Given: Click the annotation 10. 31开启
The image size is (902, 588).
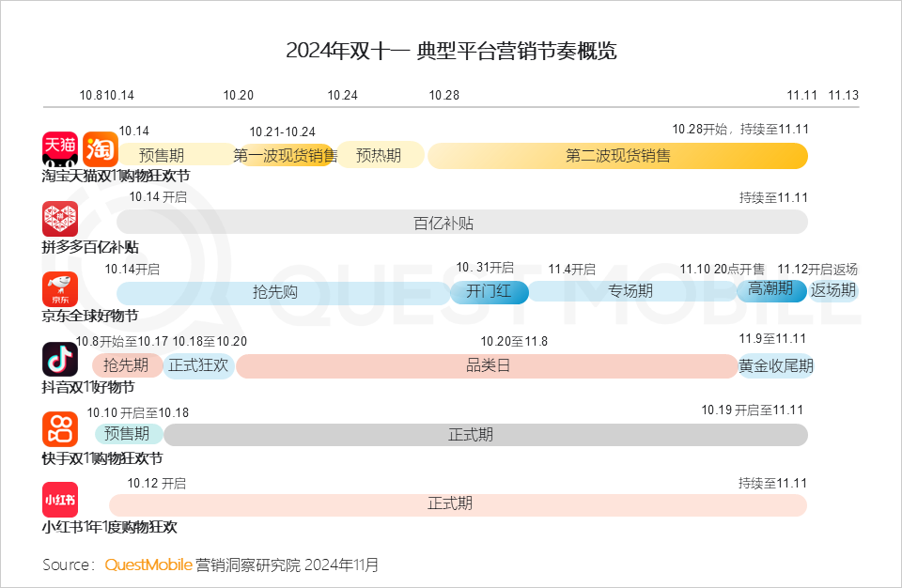Looking at the screenshot, I should coord(485,268).
